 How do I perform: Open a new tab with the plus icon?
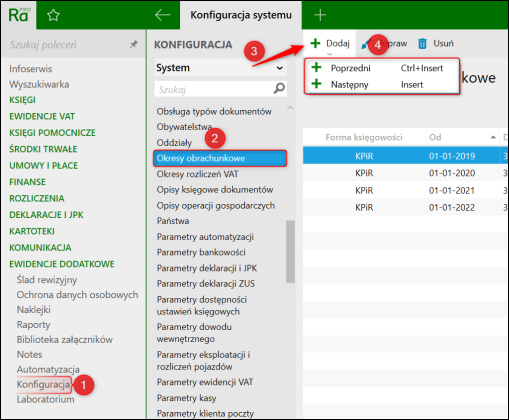[x=320, y=15]
